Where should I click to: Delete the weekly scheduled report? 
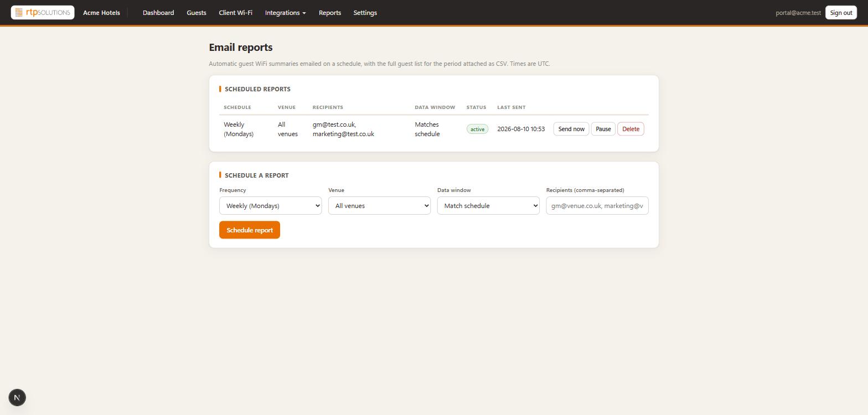(631, 129)
